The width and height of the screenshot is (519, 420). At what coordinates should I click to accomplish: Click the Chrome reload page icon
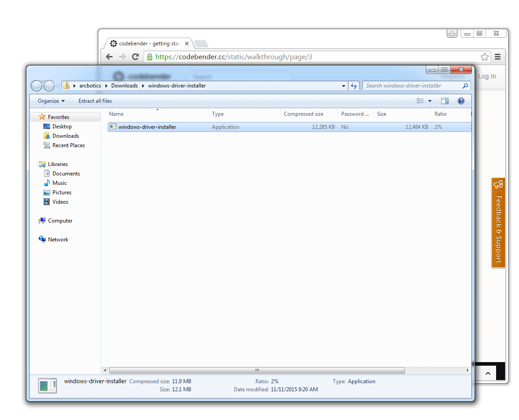tap(135, 57)
